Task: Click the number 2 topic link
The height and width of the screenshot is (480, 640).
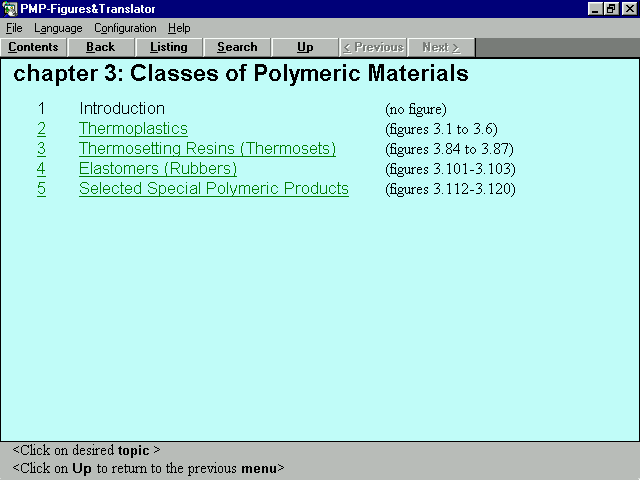Action: 42,129
